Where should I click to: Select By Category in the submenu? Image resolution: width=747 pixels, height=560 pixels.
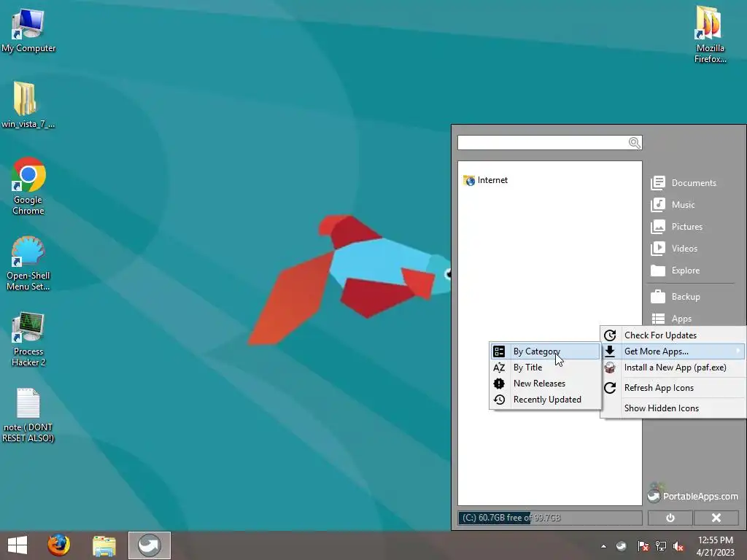pyautogui.click(x=545, y=351)
